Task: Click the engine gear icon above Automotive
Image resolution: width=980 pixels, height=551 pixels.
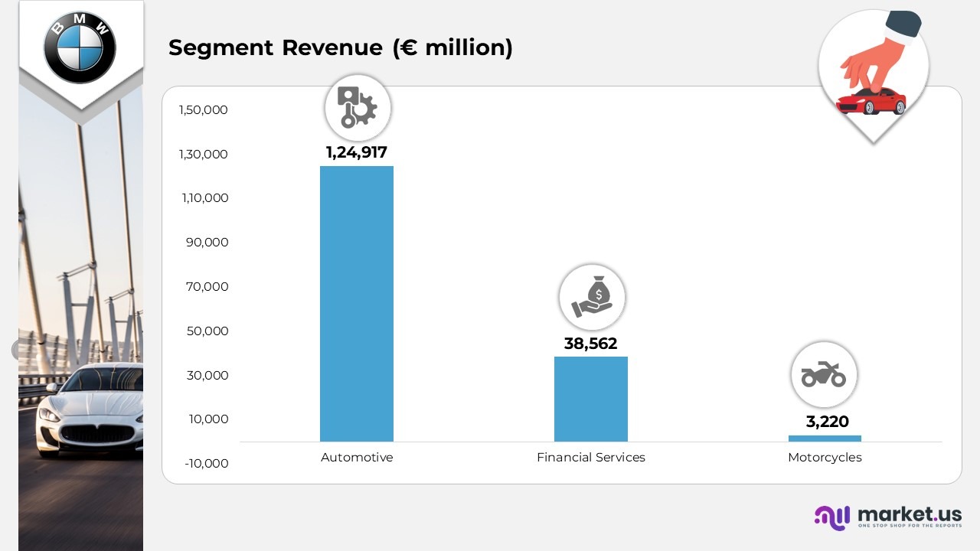Action: point(358,108)
